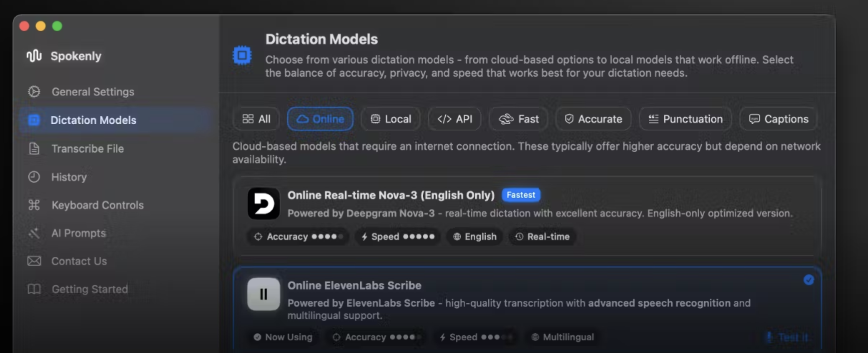Click the Transcribe File document icon
868x353 pixels.
click(34, 148)
